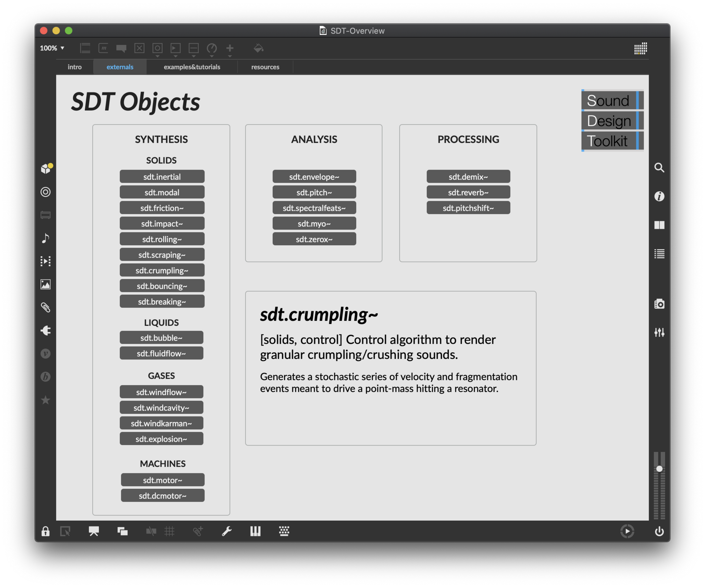Open the snapshots camera icon
The height and width of the screenshot is (588, 705).
coord(659,304)
